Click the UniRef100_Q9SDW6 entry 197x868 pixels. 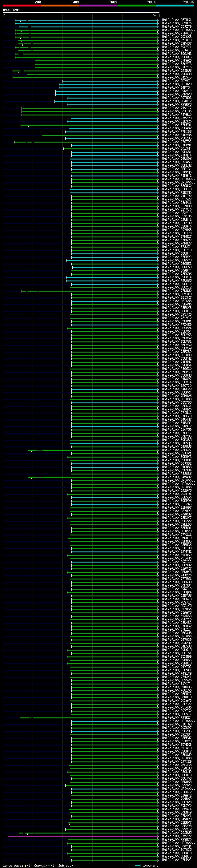[x=176, y=71]
